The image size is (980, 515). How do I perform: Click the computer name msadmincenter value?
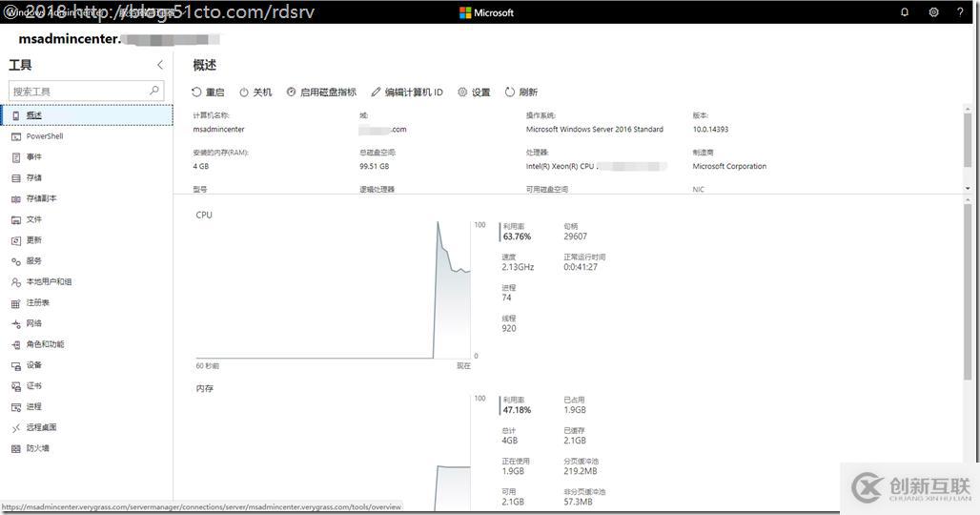click(x=218, y=130)
